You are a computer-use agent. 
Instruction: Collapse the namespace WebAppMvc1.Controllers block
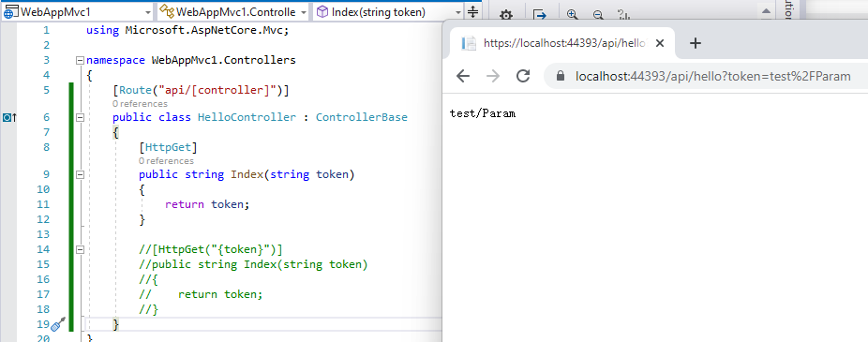coord(81,60)
